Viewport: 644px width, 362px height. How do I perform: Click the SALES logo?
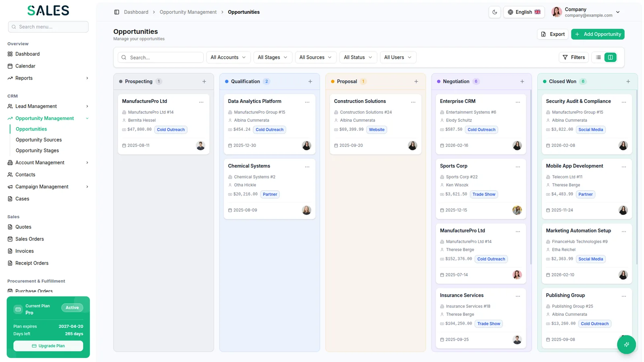48,10
